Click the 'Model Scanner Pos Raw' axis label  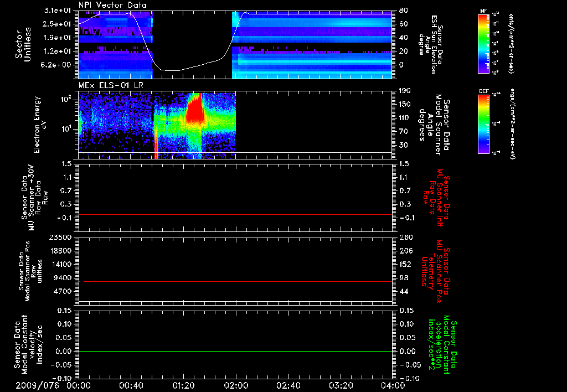(30, 271)
